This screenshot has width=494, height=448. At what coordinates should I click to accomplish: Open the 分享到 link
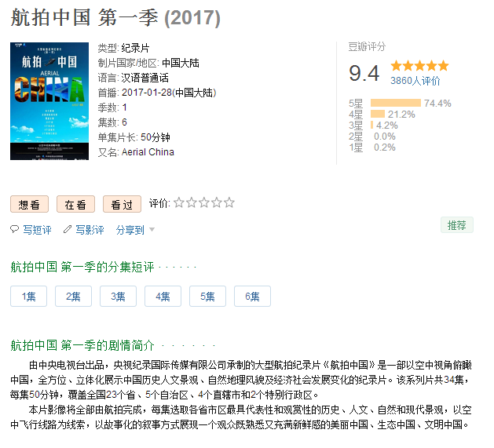click(130, 230)
